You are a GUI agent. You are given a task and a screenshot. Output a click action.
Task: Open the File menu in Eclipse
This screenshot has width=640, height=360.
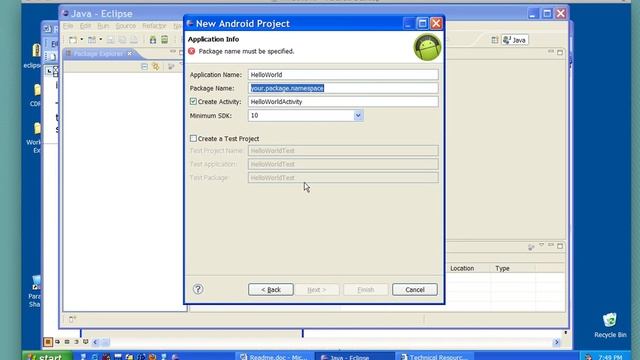68,26
